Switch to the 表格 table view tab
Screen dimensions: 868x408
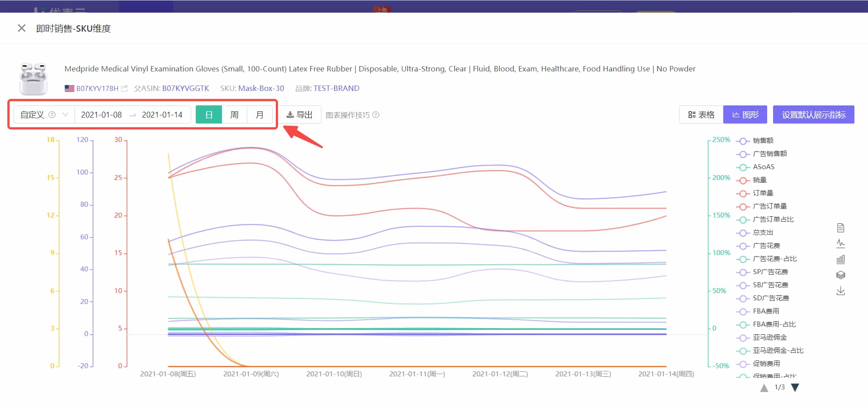[x=701, y=115]
